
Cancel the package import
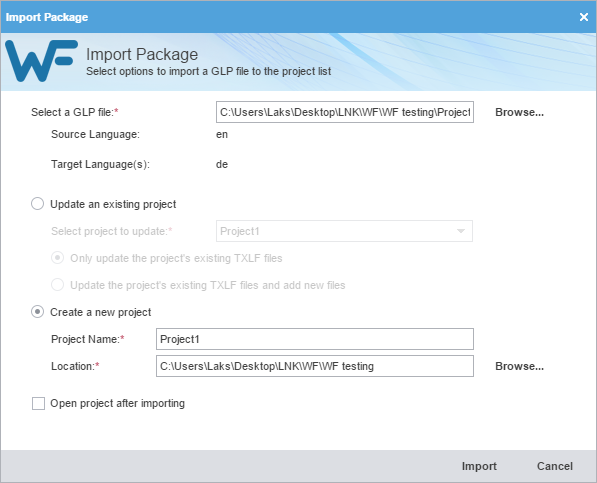555,466
